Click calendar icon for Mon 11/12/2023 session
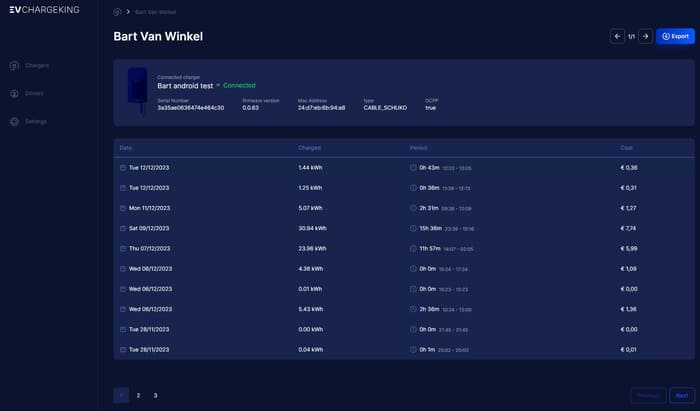 coord(123,208)
